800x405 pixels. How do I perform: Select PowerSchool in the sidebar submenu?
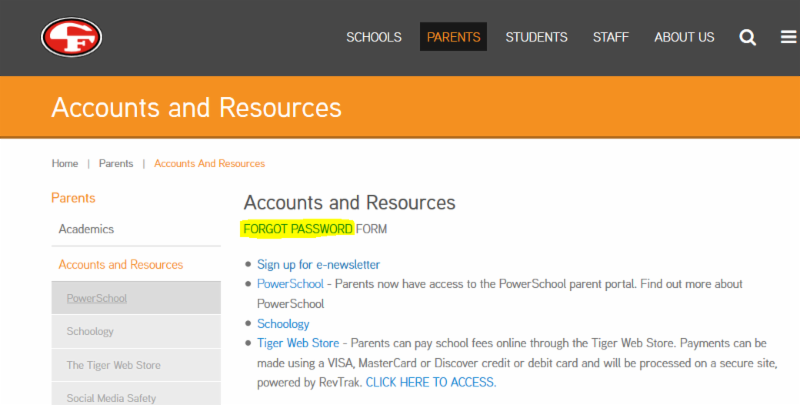pyautogui.click(x=97, y=298)
